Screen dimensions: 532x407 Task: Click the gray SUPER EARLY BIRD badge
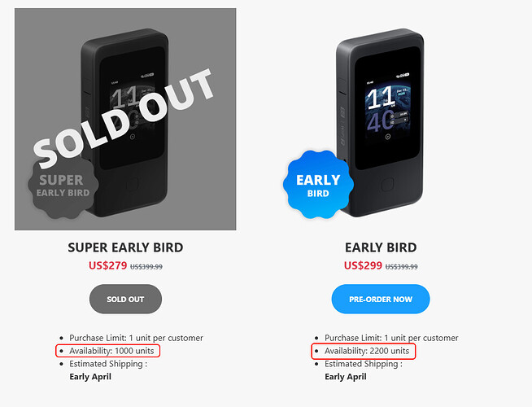[x=63, y=185]
